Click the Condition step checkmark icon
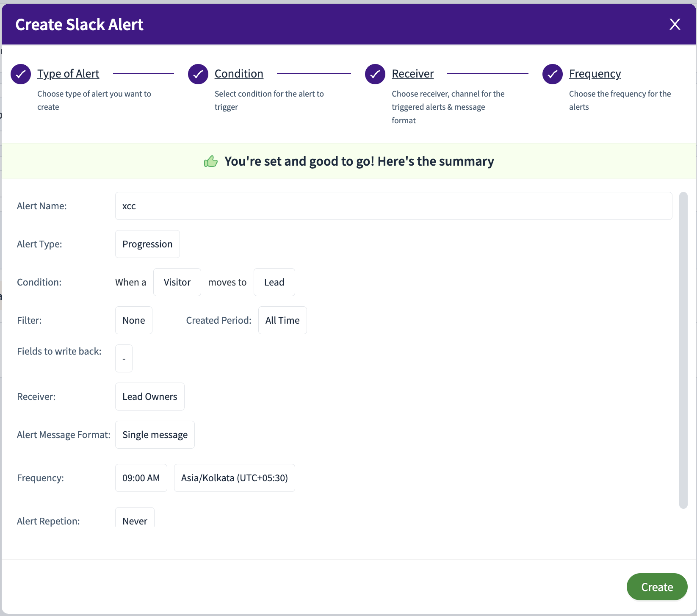 point(198,74)
